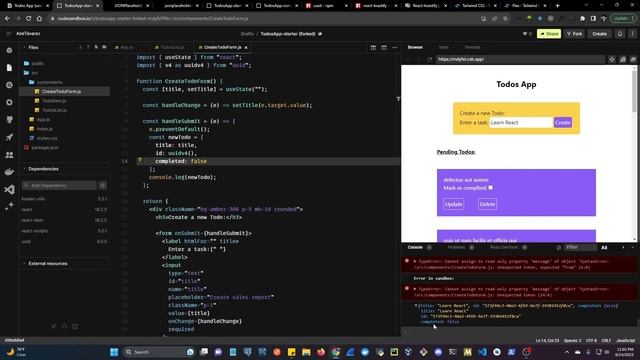Screen dimensions: 640x360
Task: Refresh the sandbox preview browser
Action: click(x=429, y=59)
